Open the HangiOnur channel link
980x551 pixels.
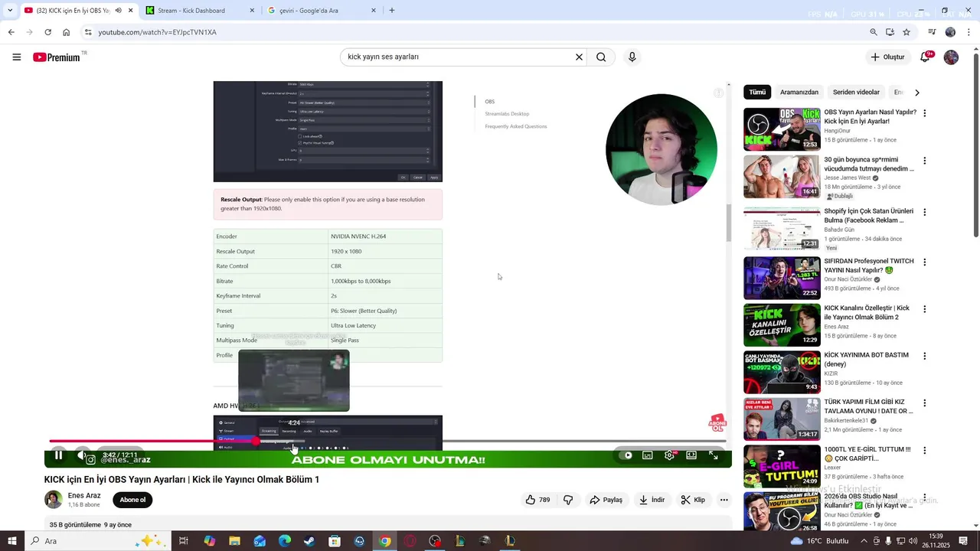(838, 131)
